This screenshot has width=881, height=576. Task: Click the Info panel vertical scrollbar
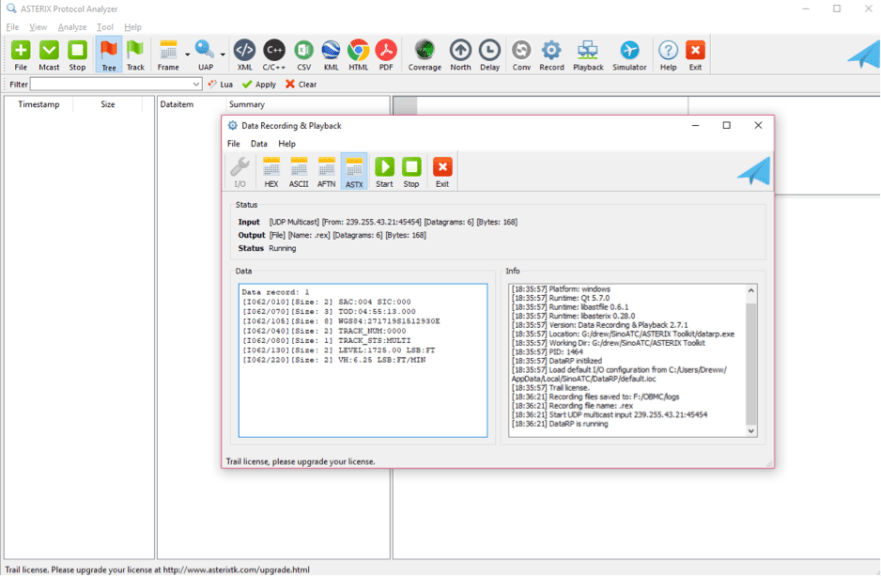tap(751, 360)
